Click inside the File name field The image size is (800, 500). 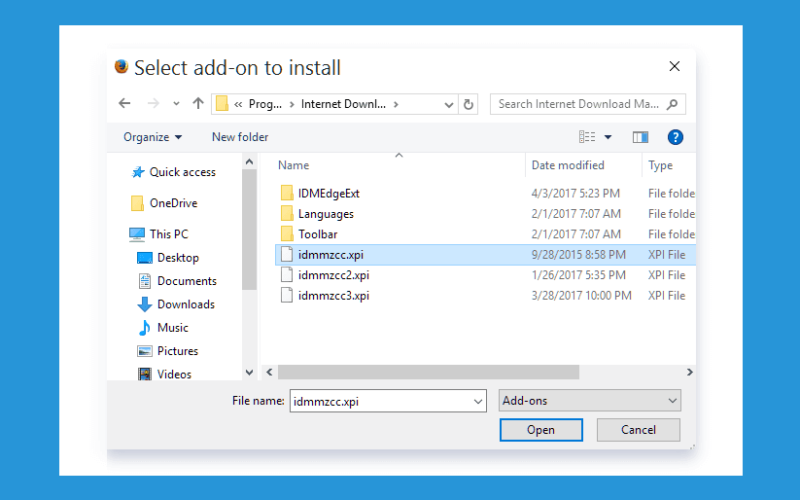[381, 402]
